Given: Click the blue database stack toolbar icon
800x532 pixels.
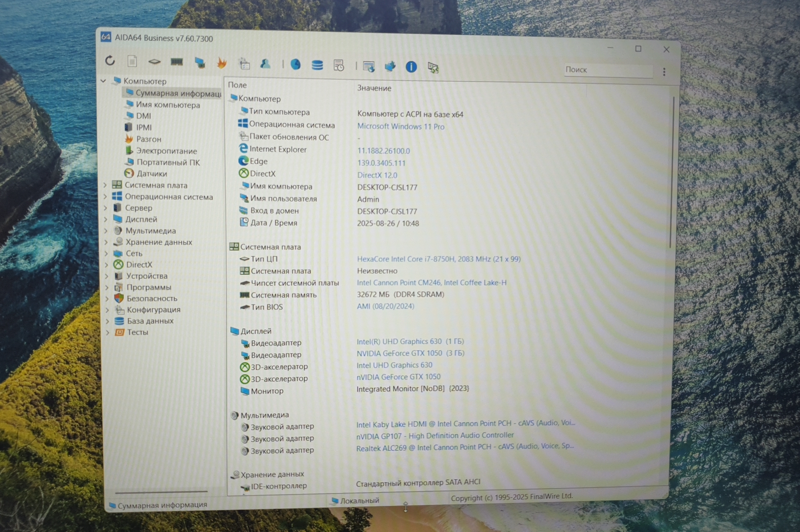Looking at the screenshot, I should tap(317, 65).
